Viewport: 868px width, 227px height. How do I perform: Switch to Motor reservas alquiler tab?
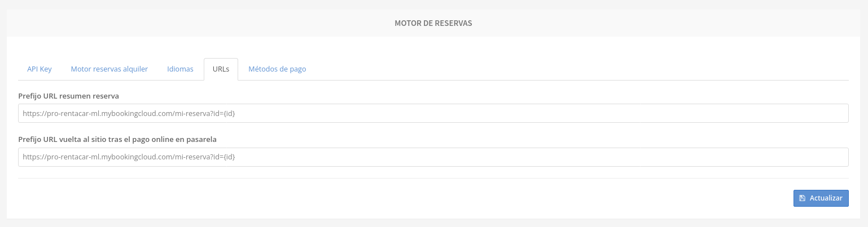[109, 69]
